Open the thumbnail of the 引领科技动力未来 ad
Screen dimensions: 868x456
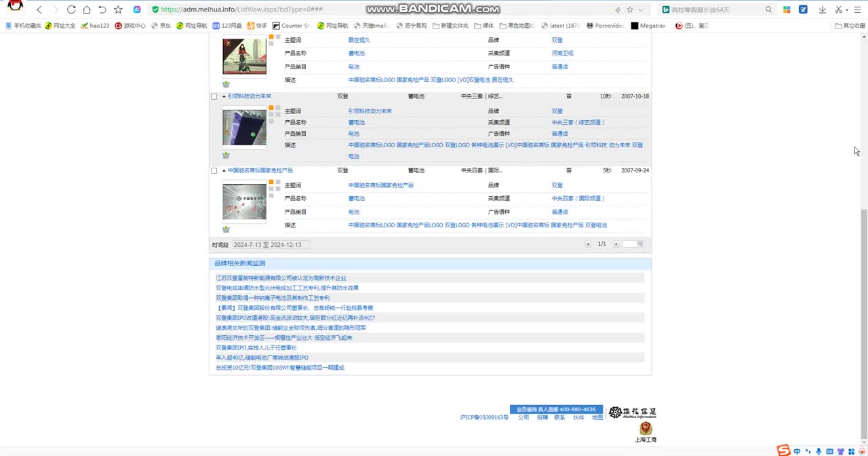click(244, 126)
